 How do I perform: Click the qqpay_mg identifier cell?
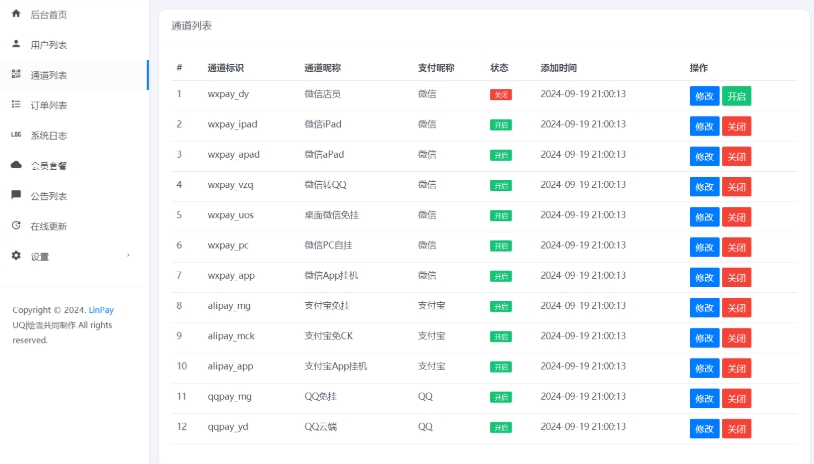point(229,397)
